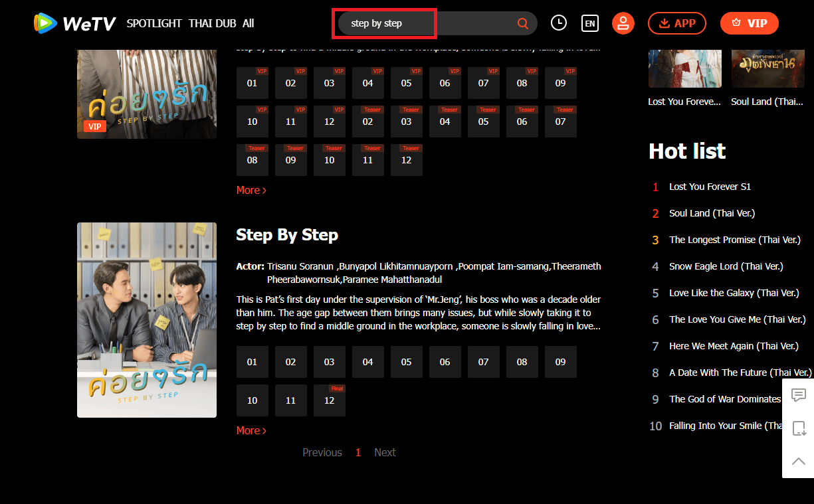Play Teaser episode 04

tap(445, 122)
